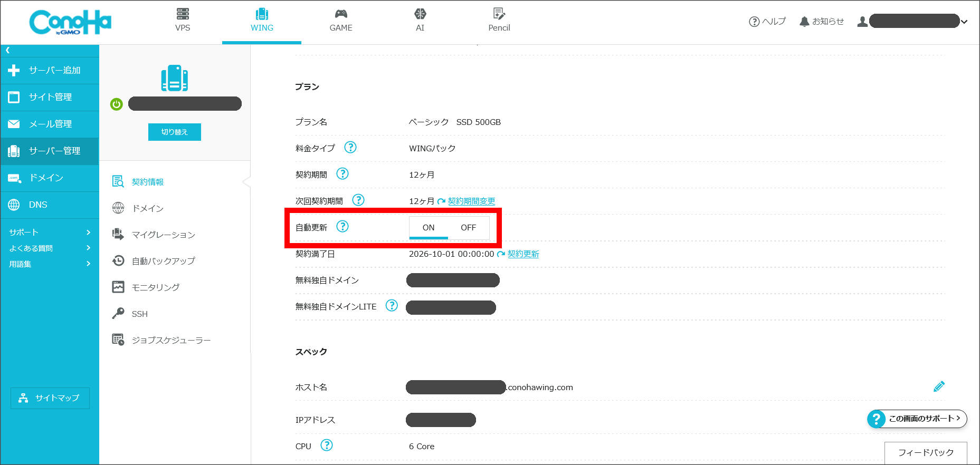Open メール管理 in sidebar
Screen dimensions: 980x465
click(x=50, y=124)
